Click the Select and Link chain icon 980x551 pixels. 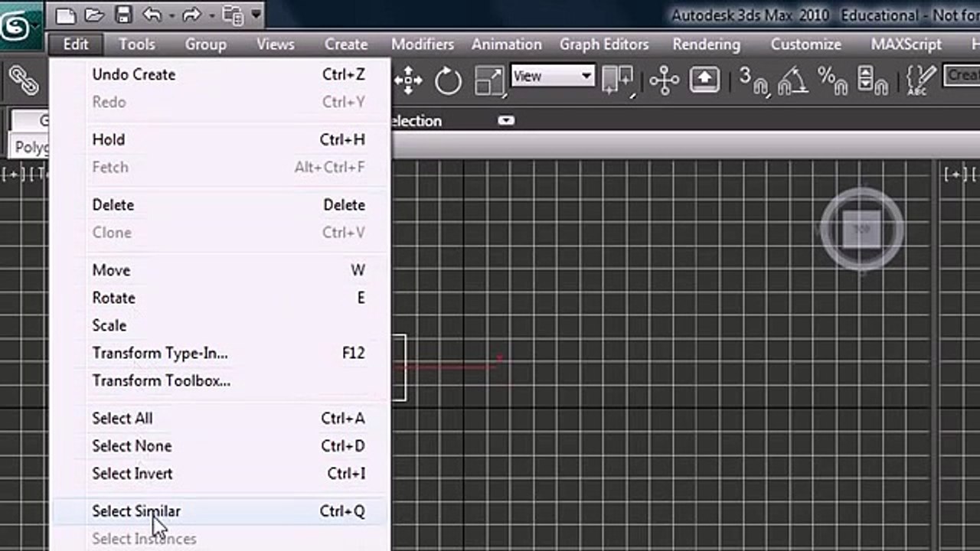23,80
